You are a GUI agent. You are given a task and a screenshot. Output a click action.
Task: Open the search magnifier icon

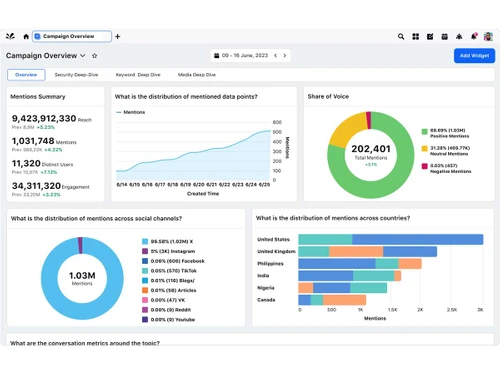[401, 36]
